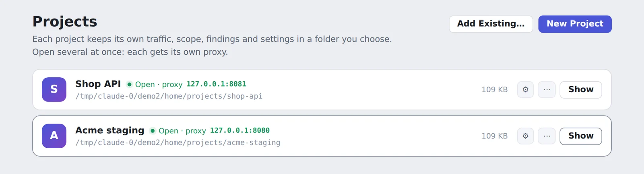Click proxy address 127.0.0.1:8080

pos(240,130)
